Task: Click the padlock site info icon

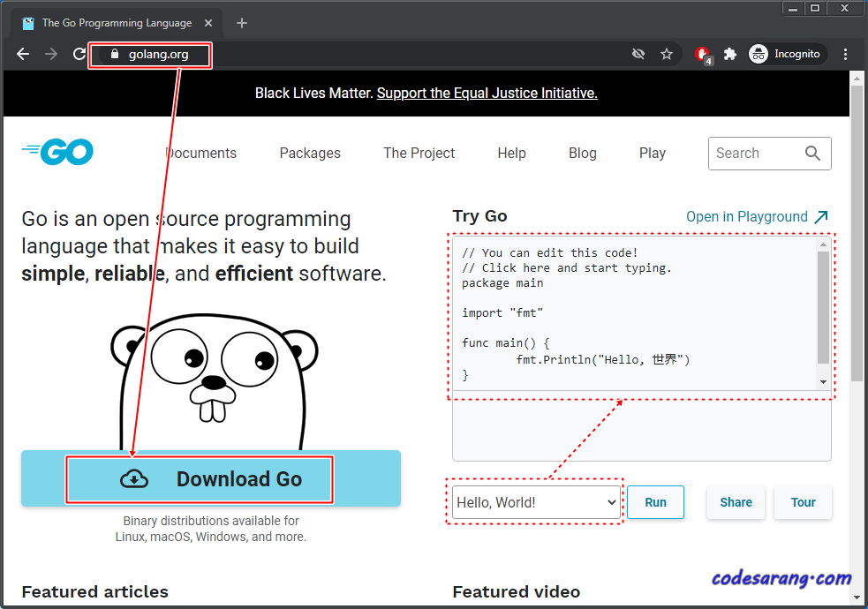Action: [115, 54]
